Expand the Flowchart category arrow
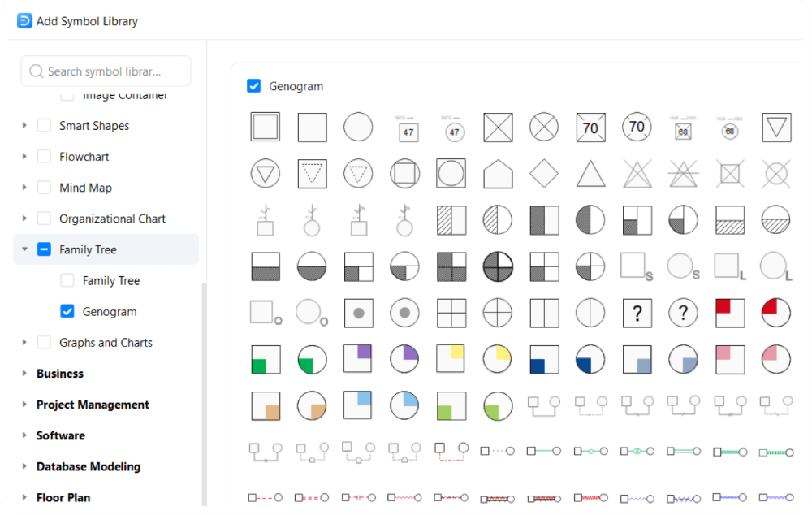Screen dimensions: 812x515 pyautogui.click(x=24, y=157)
